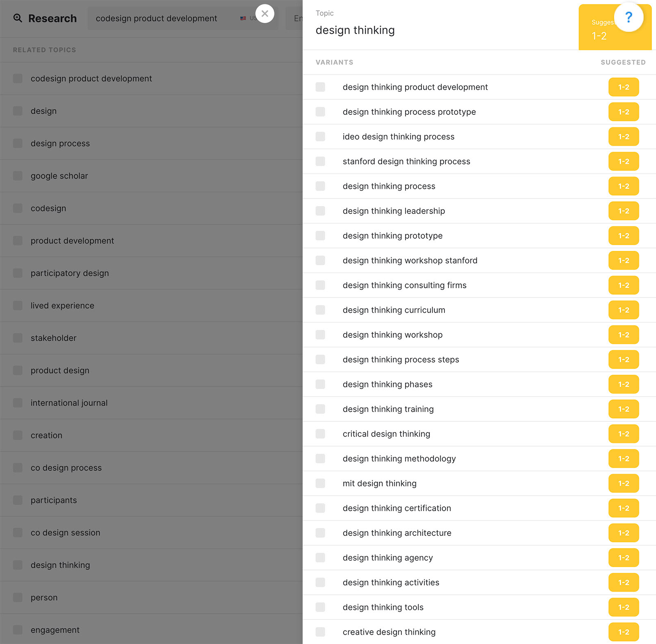Click the design thinking curriculum variant text
This screenshot has height=644, width=656.
[x=394, y=310]
